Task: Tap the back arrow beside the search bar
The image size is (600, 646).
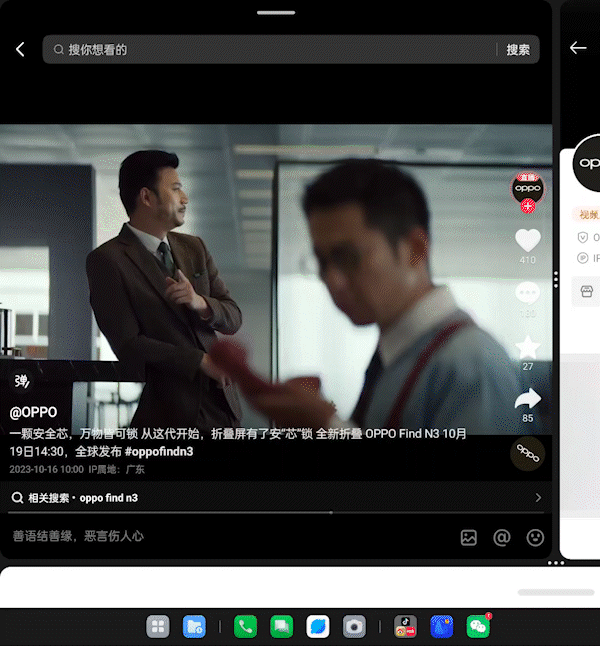Action: coord(20,49)
